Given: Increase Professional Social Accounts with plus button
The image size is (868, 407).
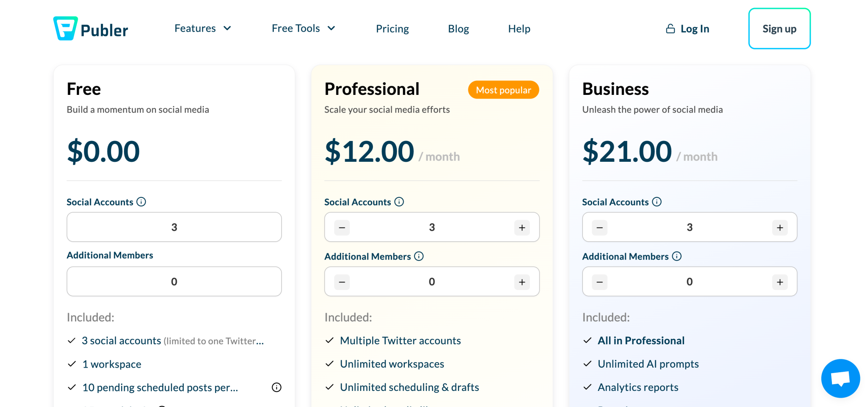Looking at the screenshot, I should click(x=522, y=227).
